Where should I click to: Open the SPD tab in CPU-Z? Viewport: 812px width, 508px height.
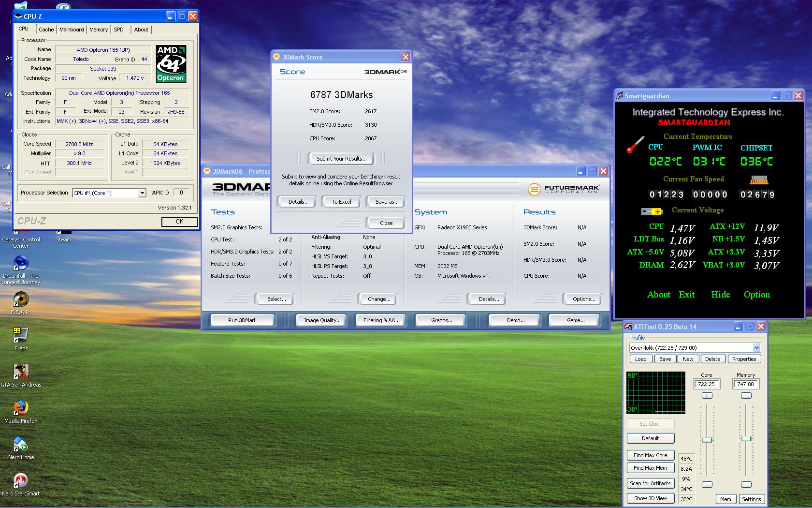pos(118,30)
